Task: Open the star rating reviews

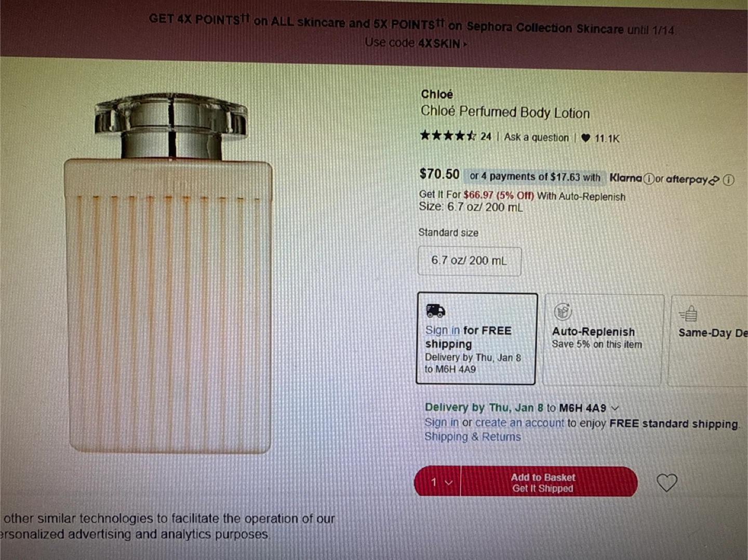Action: [x=456, y=136]
